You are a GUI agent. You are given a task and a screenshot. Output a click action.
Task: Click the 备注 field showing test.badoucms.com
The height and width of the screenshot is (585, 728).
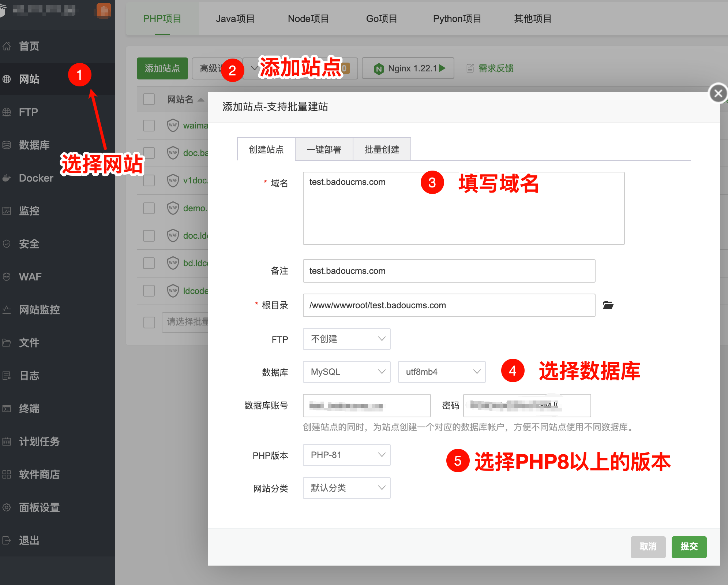point(449,271)
